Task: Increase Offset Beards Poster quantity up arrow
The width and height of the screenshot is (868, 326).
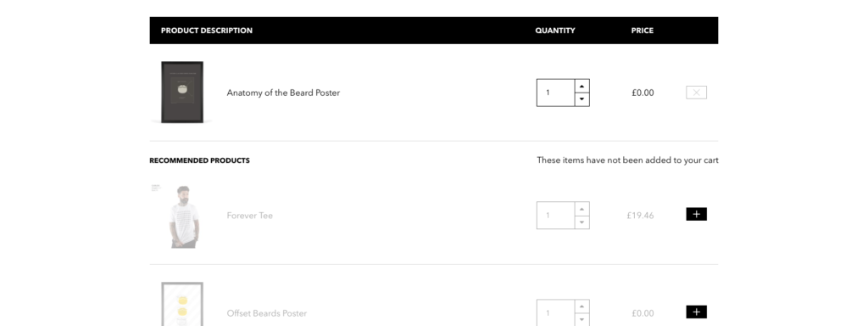Action: pos(581,306)
